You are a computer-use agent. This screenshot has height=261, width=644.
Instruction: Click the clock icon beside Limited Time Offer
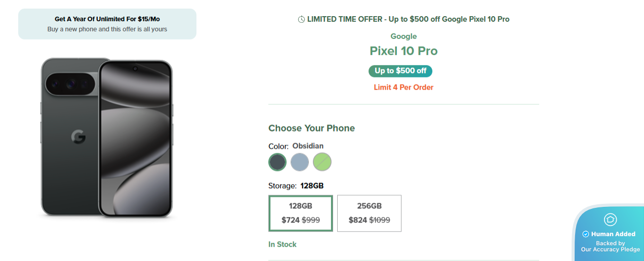click(x=301, y=19)
